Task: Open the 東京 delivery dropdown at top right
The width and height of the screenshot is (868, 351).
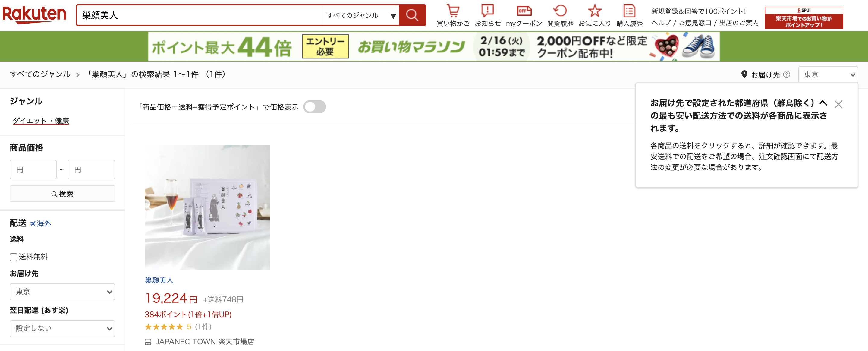Action: tap(828, 74)
